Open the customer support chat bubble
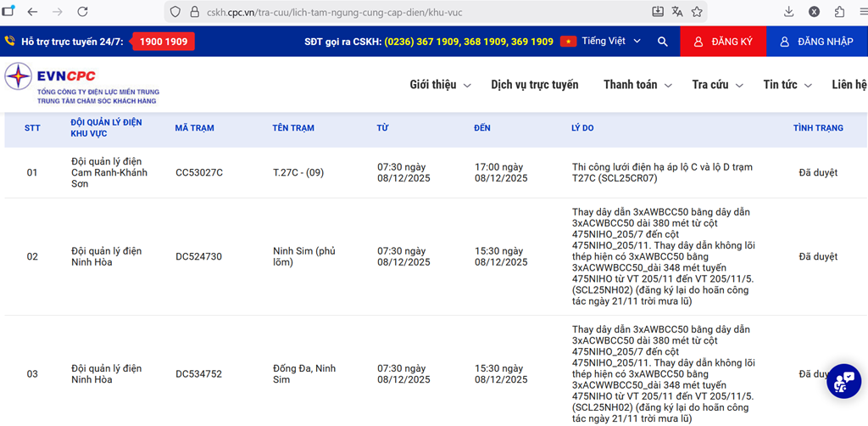This screenshot has width=868, height=426. pos(843,381)
